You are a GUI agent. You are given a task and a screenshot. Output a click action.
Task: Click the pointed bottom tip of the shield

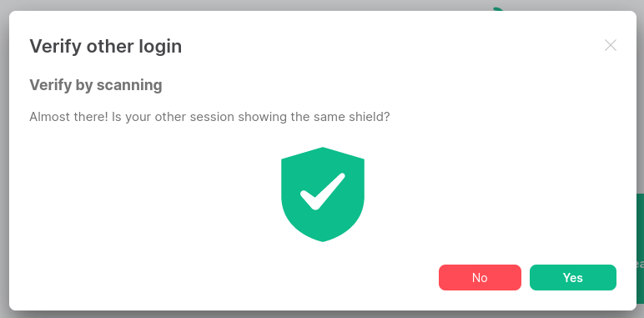tap(322, 240)
